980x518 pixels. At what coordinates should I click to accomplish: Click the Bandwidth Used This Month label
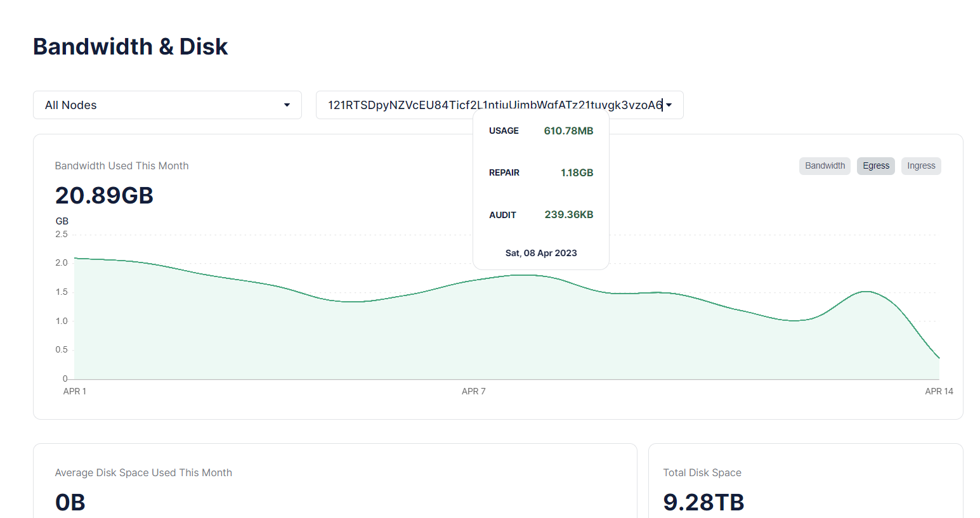[122, 166]
